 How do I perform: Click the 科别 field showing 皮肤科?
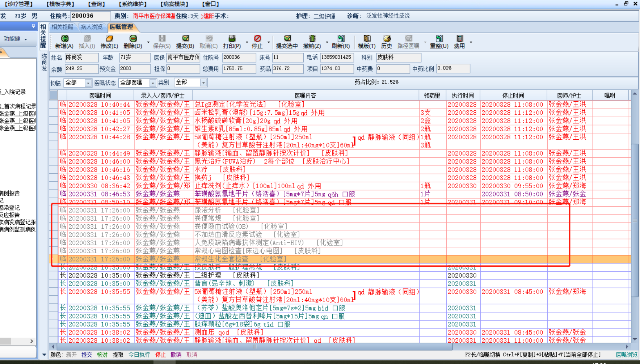click(x=399, y=58)
